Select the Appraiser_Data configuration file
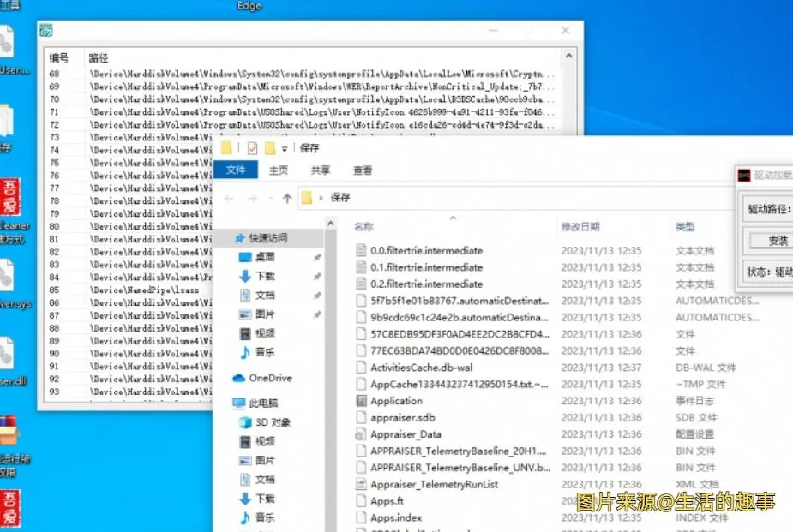The height and width of the screenshot is (532, 793). (x=406, y=434)
